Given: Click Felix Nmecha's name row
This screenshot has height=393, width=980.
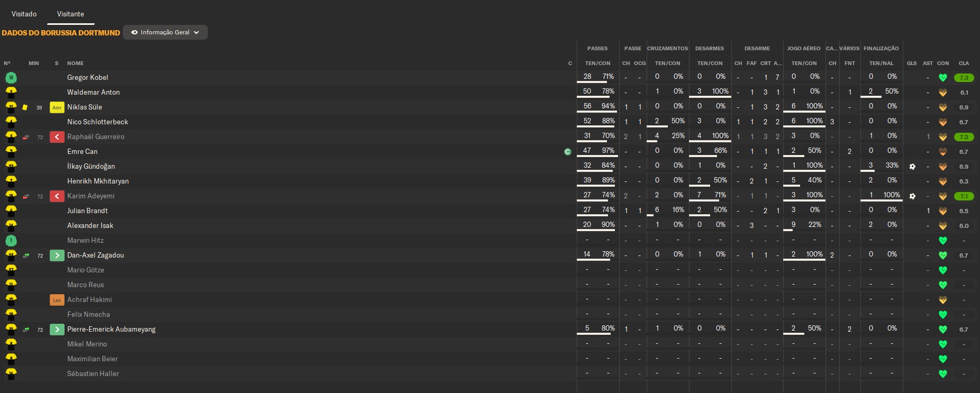Looking at the screenshot, I should click(88, 315).
